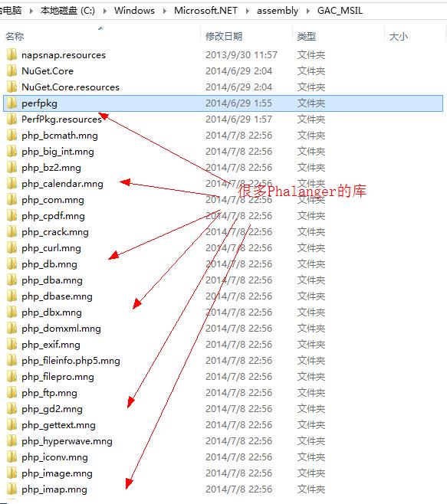Select the php_calendar.mng folder name
This screenshot has height=504, width=447.
(x=62, y=184)
